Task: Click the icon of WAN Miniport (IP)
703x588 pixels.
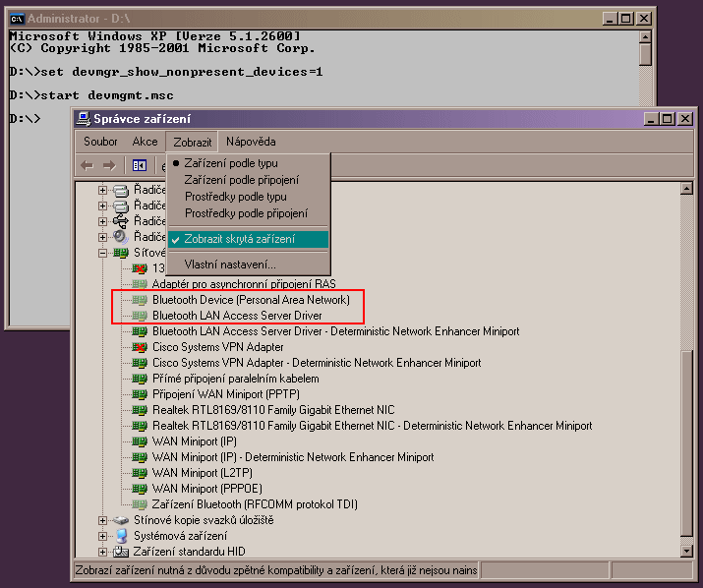Action: point(140,441)
